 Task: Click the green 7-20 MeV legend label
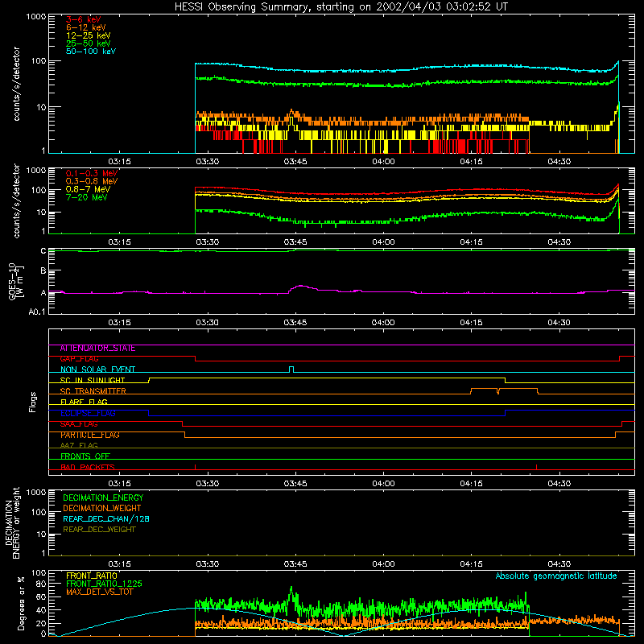(86, 197)
